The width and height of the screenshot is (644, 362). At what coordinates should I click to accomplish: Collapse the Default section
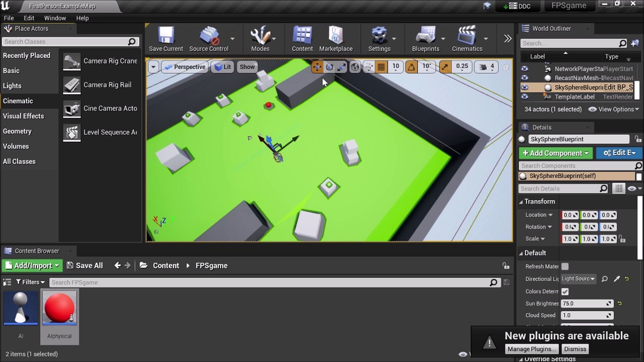click(x=521, y=253)
